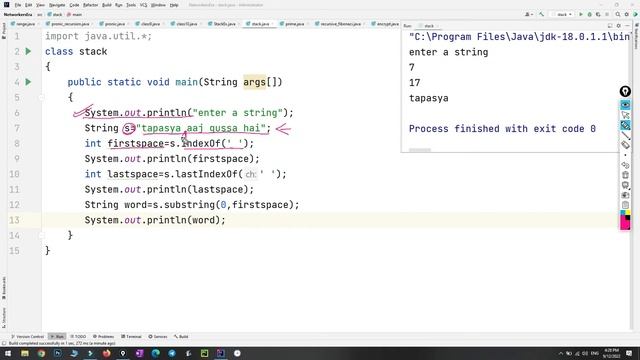Viewport: 640px width, 360px height.
Task: Click the Stop icon in toolbar
Action: (608, 14)
